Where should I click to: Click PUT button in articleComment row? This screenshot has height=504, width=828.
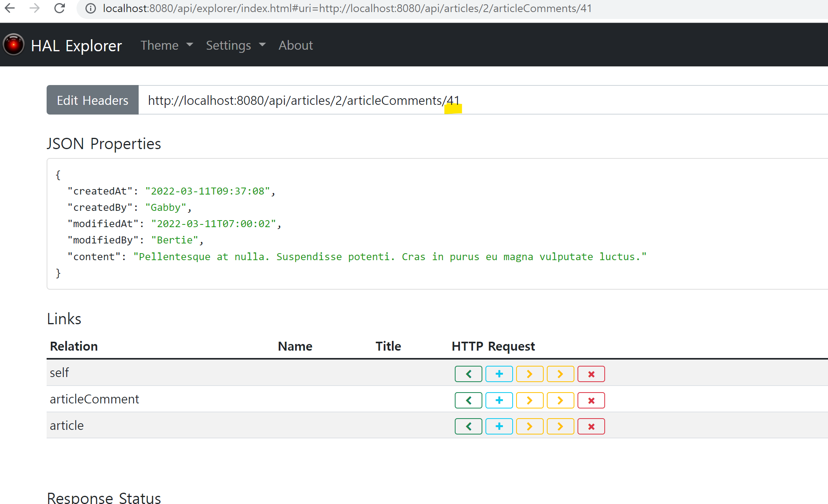tap(530, 400)
